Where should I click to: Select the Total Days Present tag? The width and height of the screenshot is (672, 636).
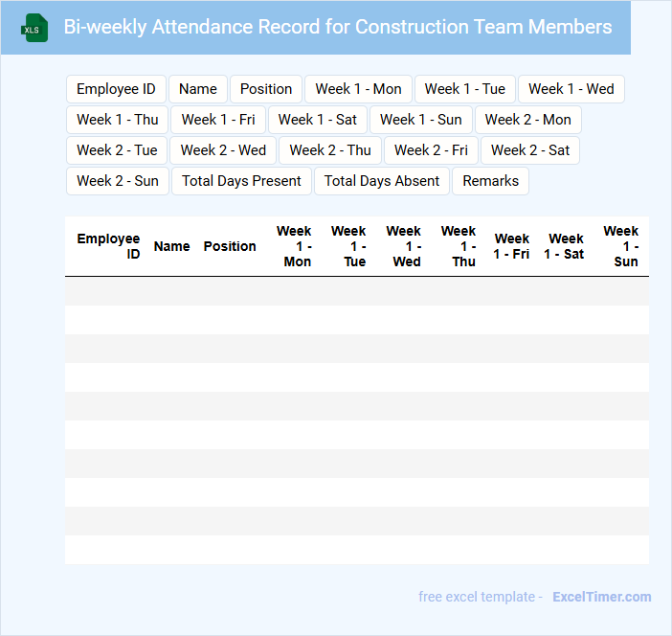pyautogui.click(x=241, y=181)
